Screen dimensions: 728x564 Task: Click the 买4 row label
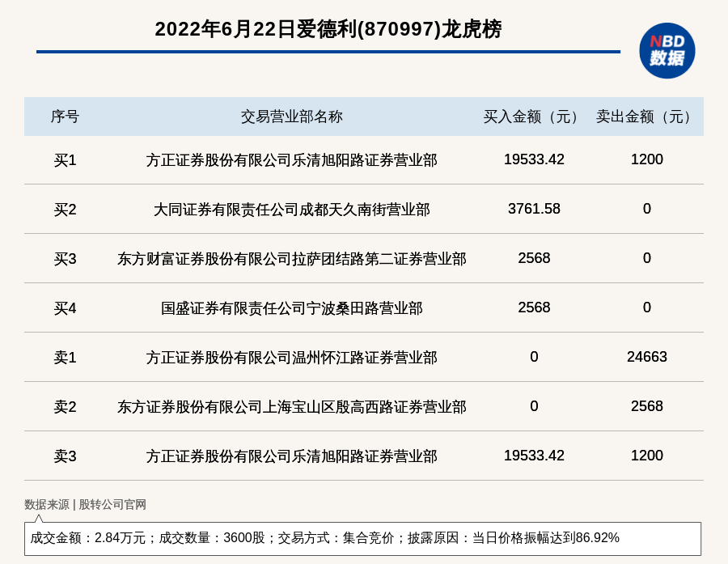(x=65, y=308)
